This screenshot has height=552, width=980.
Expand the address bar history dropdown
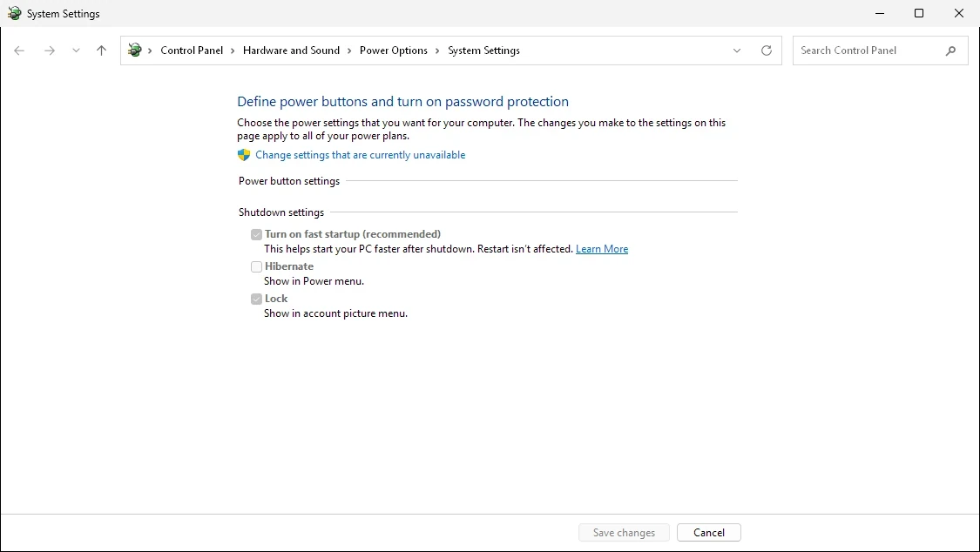[x=737, y=50]
